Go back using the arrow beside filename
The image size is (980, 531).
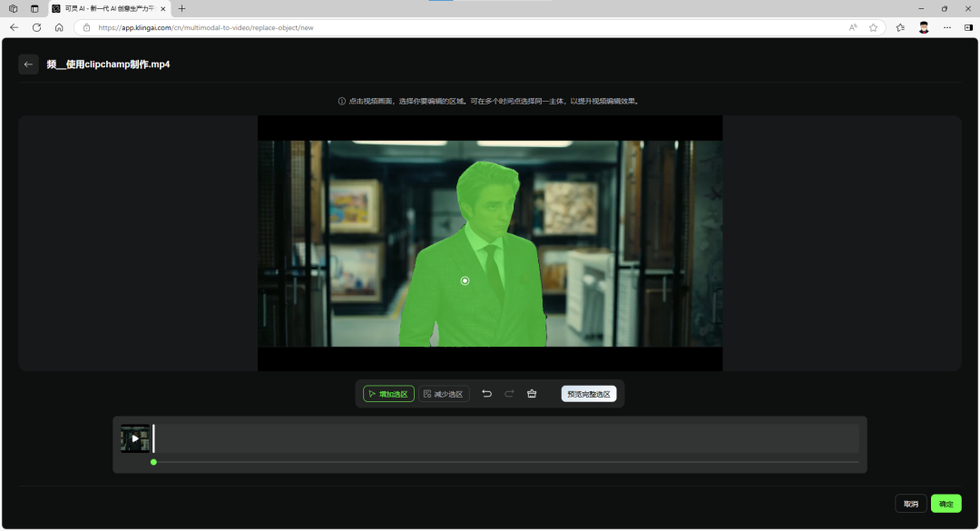coord(28,64)
